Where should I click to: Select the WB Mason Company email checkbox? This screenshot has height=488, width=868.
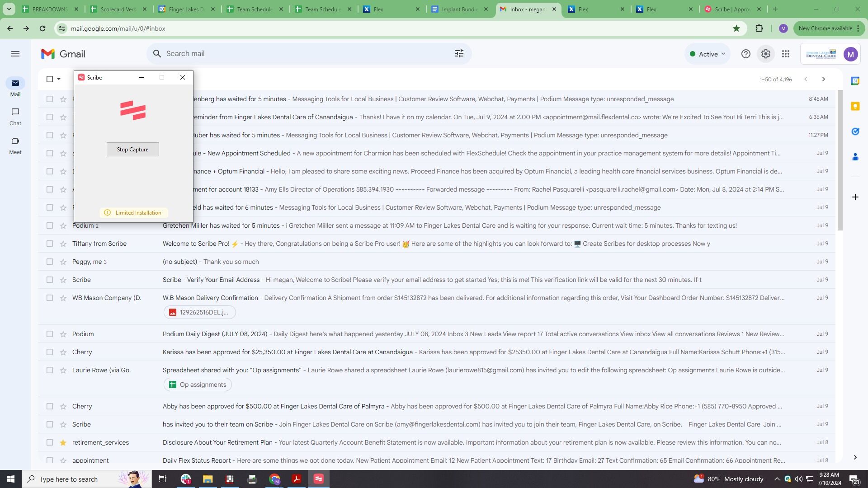point(50,298)
